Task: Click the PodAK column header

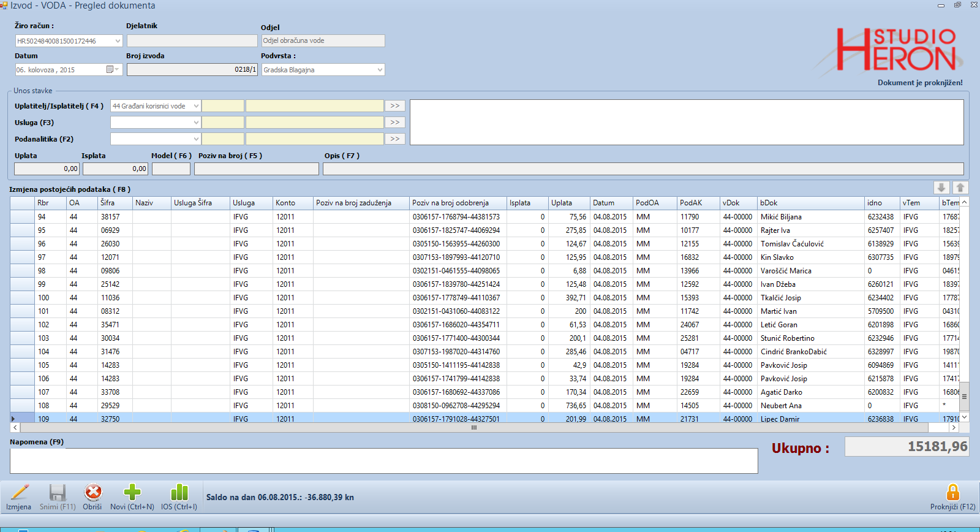Action: pyautogui.click(x=698, y=203)
